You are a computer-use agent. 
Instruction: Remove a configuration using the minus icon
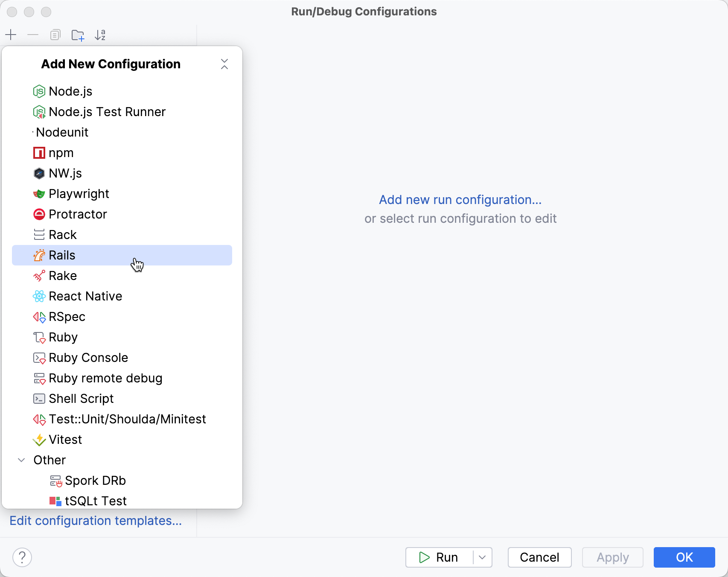click(x=33, y=35)
